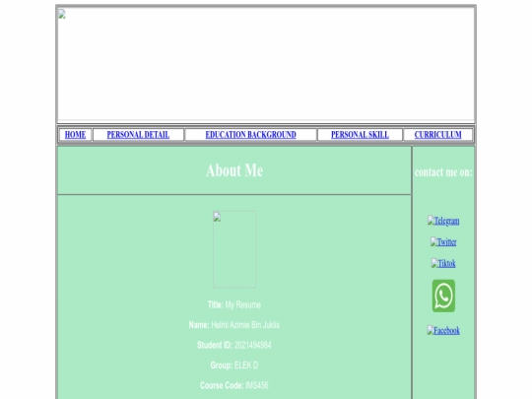Viewport: 532px width, 399px height.
Task: Click the 'Group: ELEK D' line
Action: 234,366
